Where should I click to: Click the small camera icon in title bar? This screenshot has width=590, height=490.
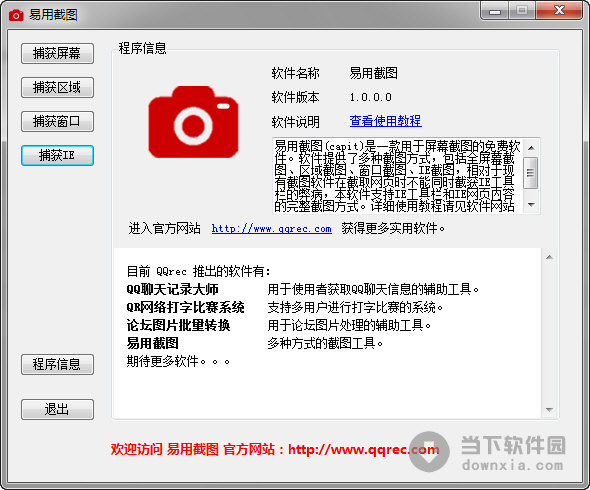pos(16,15)
